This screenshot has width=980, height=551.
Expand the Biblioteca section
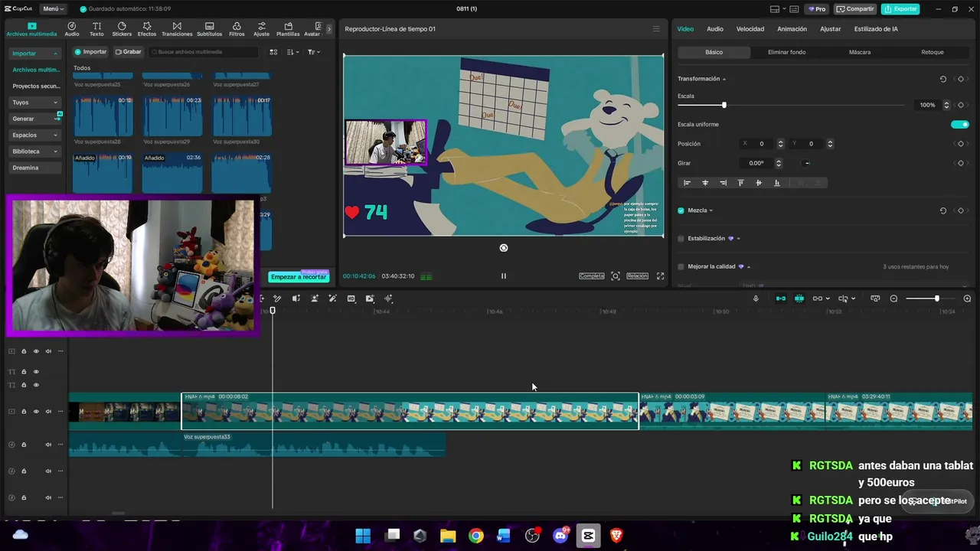55,152
